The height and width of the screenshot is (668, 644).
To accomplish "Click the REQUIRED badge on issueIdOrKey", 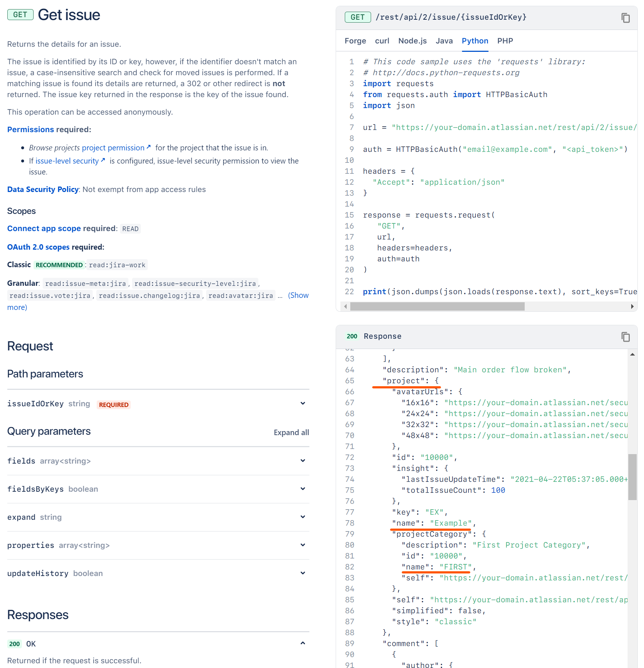I will pyautogui.click(x=113, y=405).
